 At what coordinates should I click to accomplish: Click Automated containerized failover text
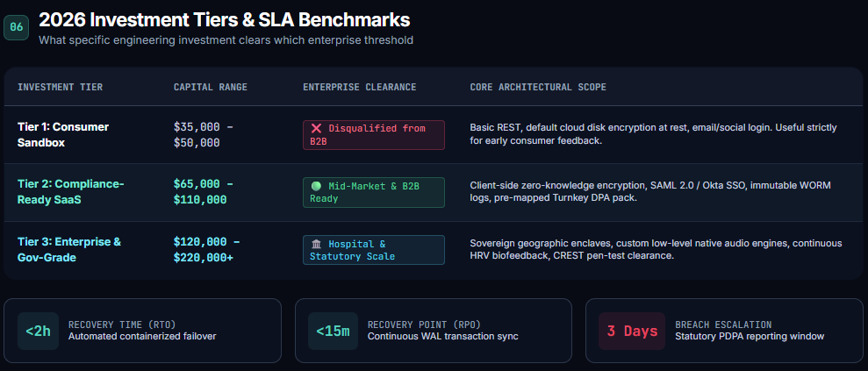point(142,336)
